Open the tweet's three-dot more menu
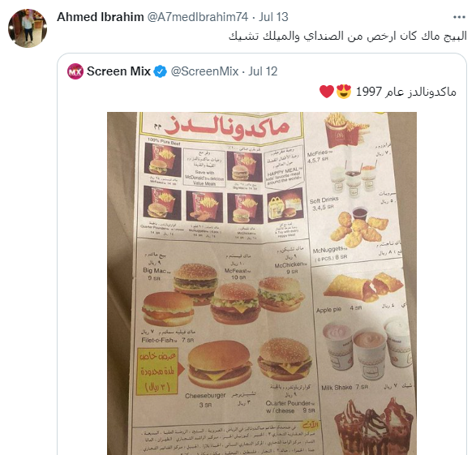476x455 pixels. pos(459,17)
